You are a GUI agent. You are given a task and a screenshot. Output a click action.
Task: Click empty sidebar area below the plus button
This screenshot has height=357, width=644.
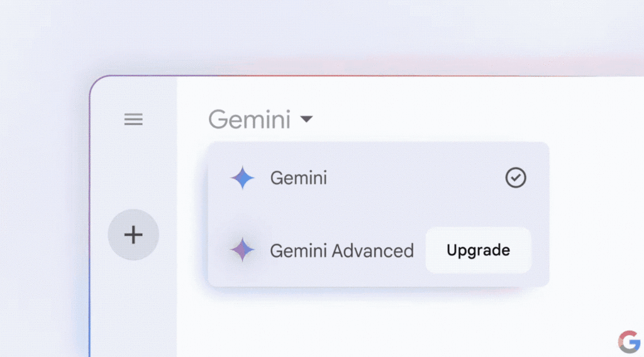(x=133, y=309)
